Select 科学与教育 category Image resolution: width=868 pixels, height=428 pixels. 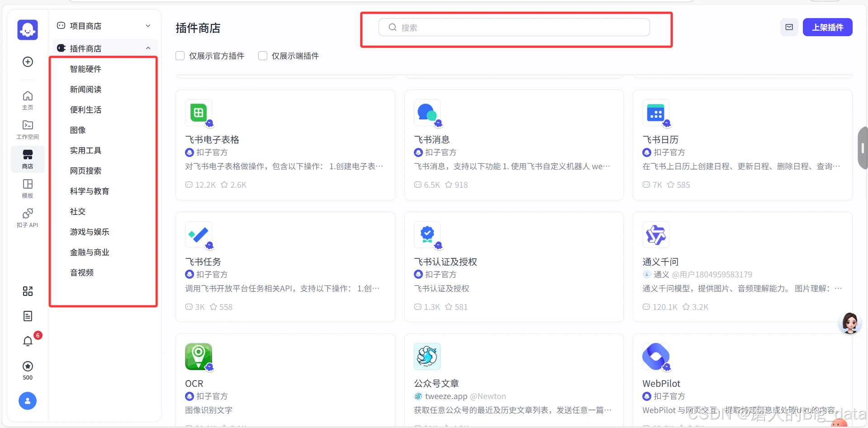(90, 191)
